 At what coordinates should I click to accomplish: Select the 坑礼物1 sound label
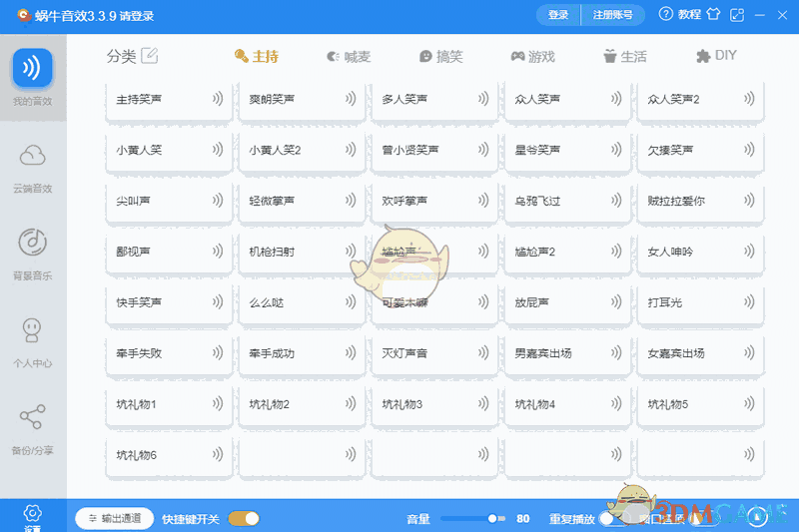136,404
